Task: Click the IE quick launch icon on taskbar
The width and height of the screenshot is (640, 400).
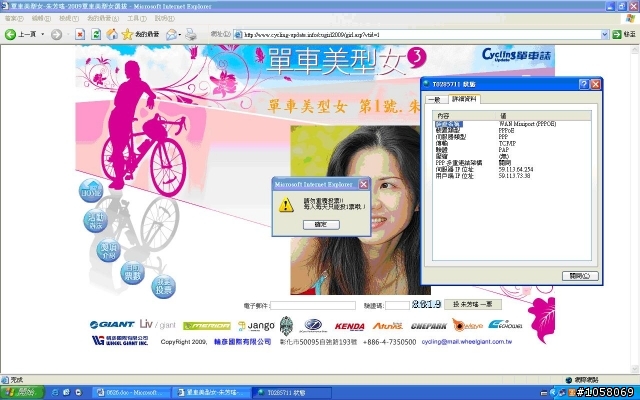Action: tap(55, 393)
